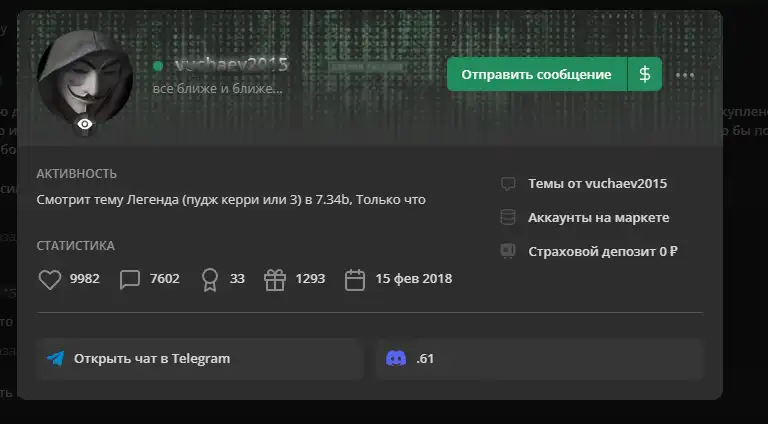This screenshot has height=424, width=768.
Task: Open Страховой депозит 0 ₽ link
Action: (603, 251)
